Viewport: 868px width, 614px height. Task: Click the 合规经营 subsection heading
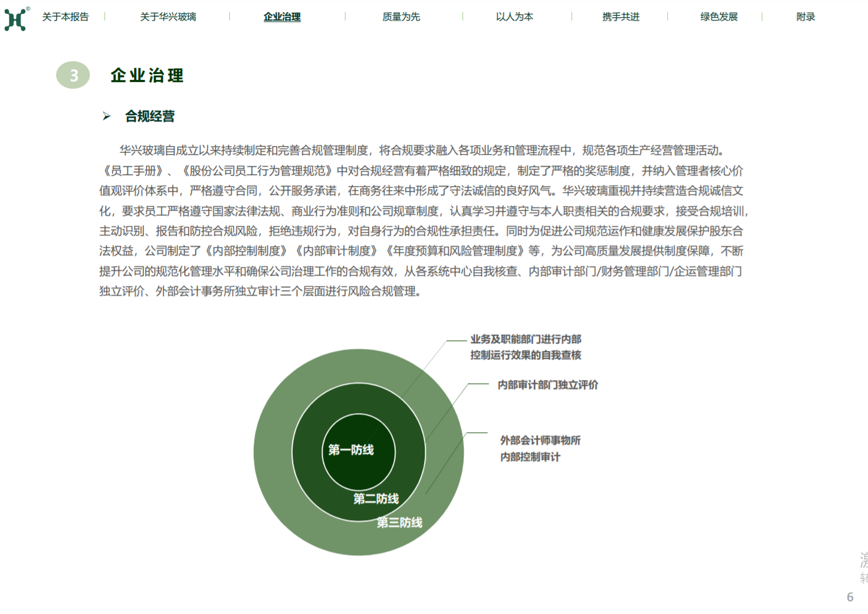click(x=150, y=116)
